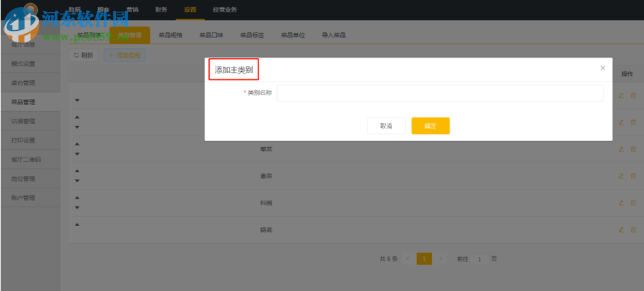
Task: Open 打印设置 in the sidebar
Action: click(x=30, y=140)
